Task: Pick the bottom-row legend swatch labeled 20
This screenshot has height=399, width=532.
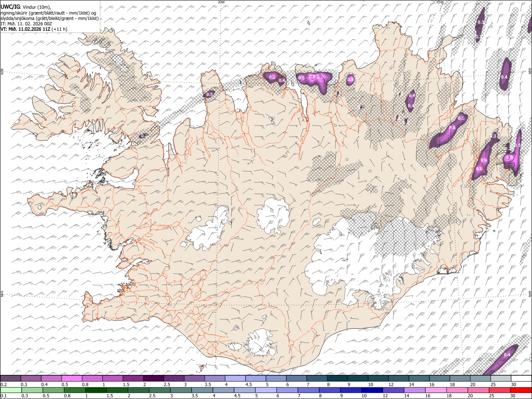Action: pos(478,390)
